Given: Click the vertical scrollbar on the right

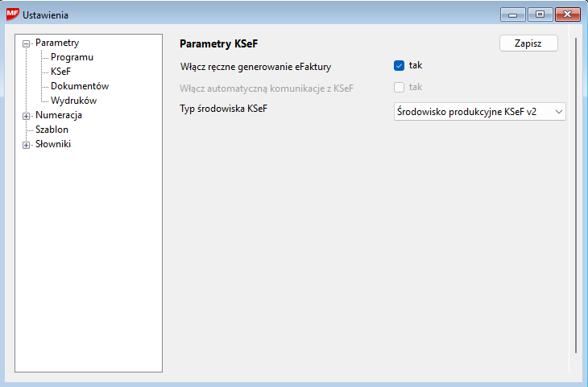Looking at the screenshot, I should coord(576,193).
